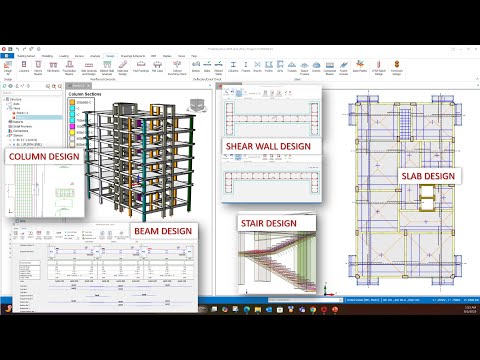The image size is (480, 360).
Task: Open Pile Caps design tool
Action: click(157, 66)
